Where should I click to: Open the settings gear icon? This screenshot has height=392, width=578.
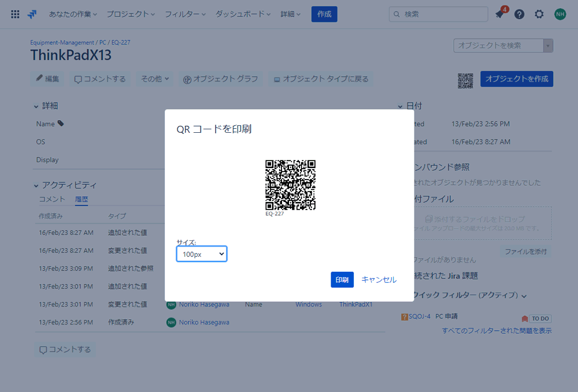pos(539,14)
